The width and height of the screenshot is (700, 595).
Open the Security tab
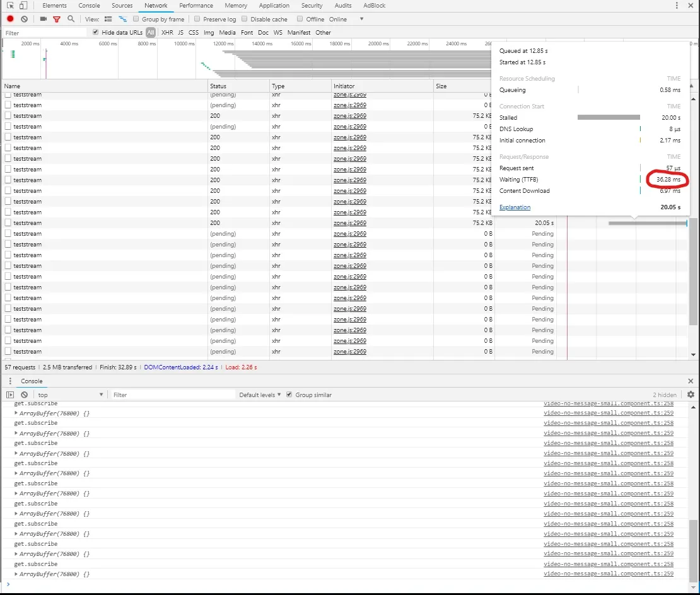312,5
